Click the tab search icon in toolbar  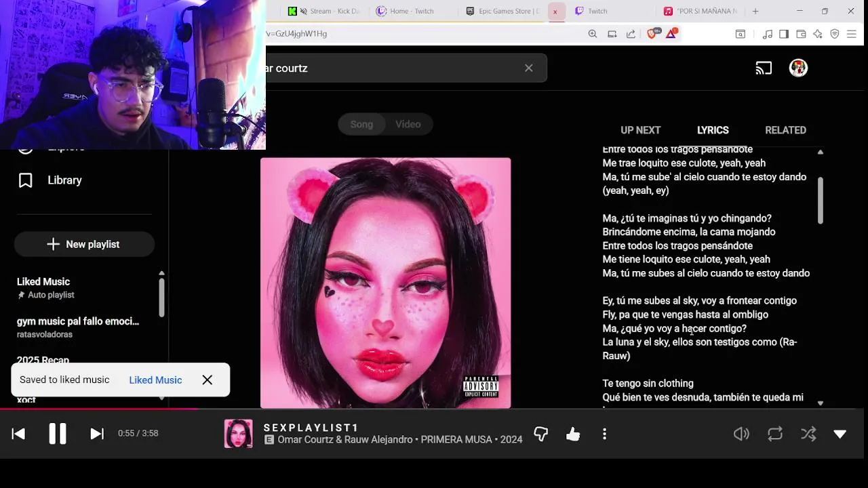pos(741,34)
